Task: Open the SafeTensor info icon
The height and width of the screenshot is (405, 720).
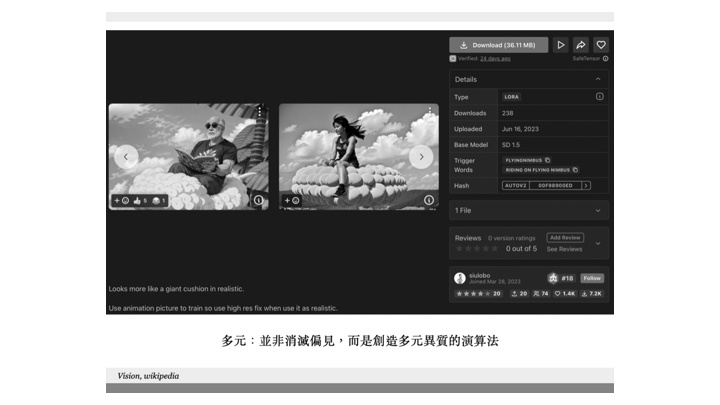Action: coord(605,59)
